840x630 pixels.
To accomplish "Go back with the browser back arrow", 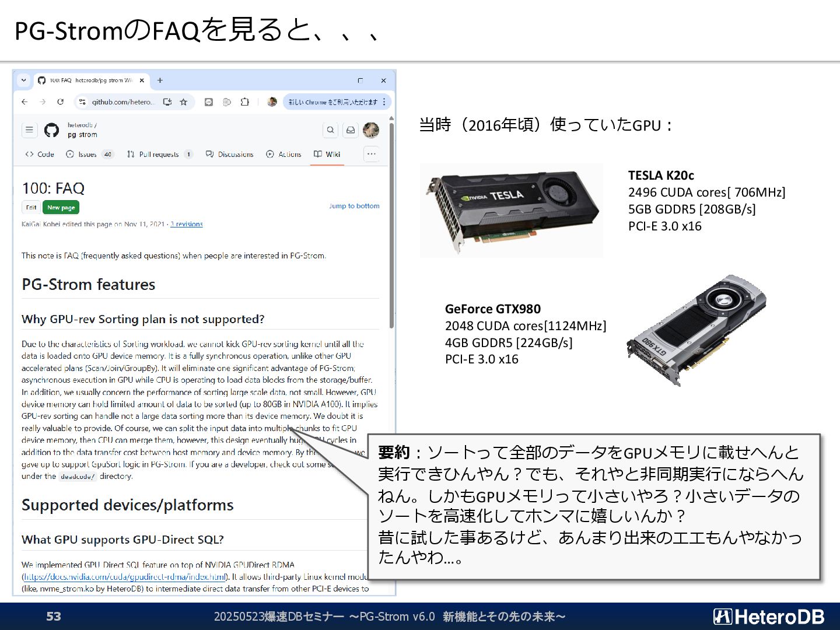I will [x=24, y=101].
